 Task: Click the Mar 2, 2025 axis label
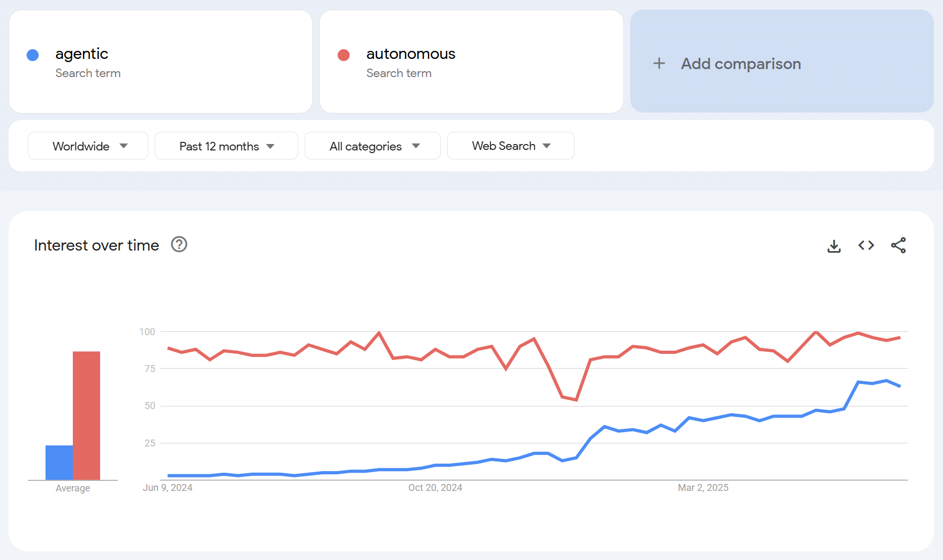(703, 488)
